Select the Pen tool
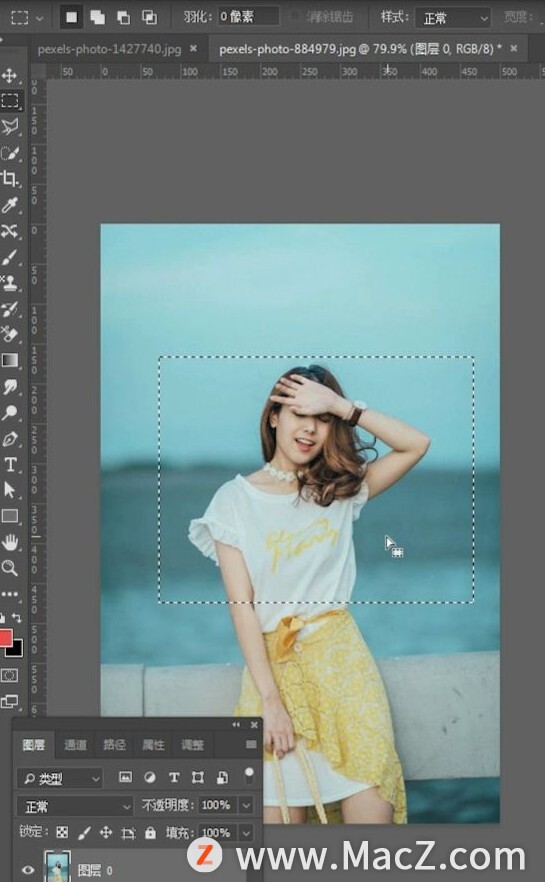Image resolution: width=545 pixels, height=882 pixels. [x=10, y=439]
